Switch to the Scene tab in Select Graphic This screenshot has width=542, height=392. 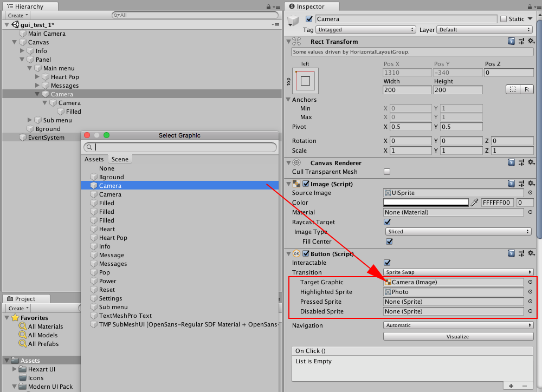[x=119, y=159]
